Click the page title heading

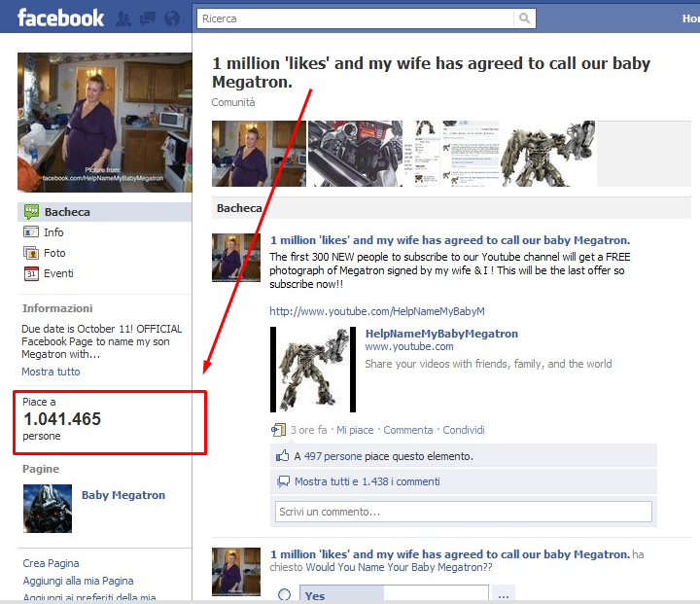[431, 72]
